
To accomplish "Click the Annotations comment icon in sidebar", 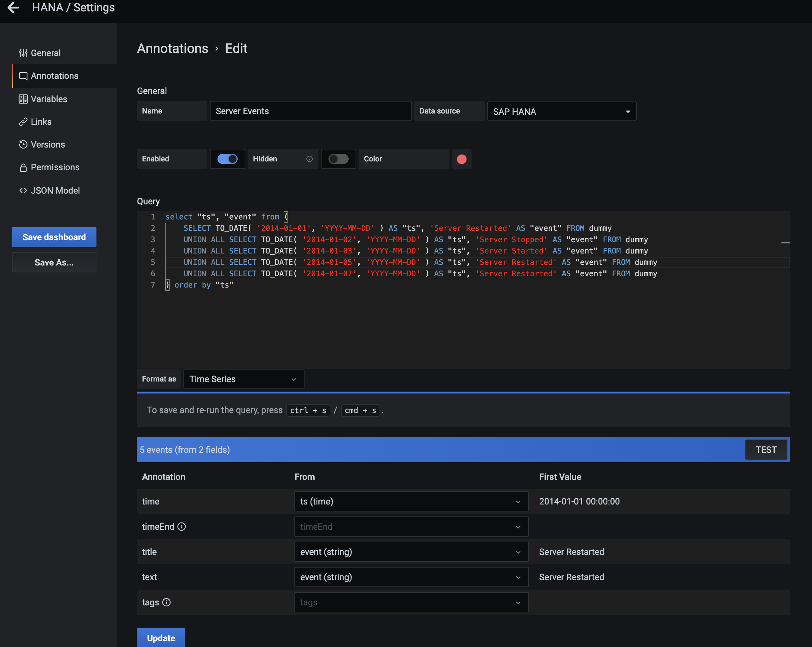I will 23,76.
